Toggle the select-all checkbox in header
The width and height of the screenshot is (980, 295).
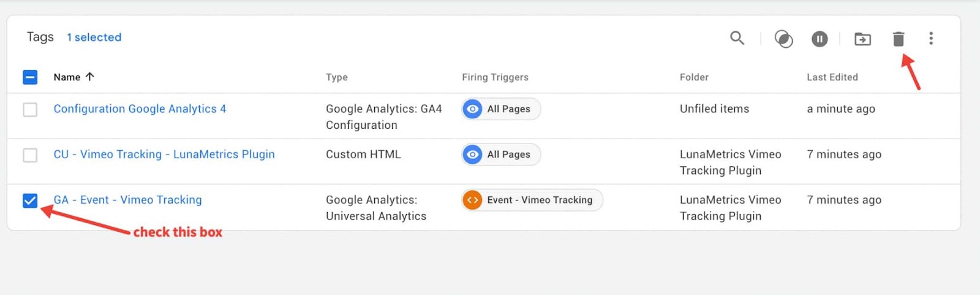30,77
